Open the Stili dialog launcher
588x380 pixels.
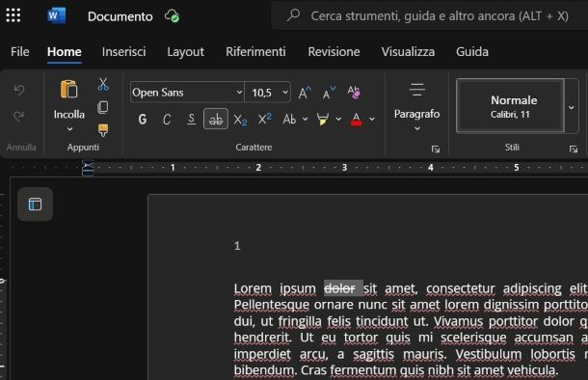(x=574, y=149)
